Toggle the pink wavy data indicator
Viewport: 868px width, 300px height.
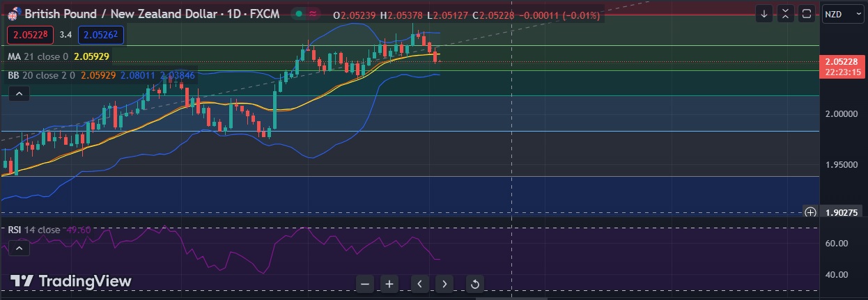point(313,14)
